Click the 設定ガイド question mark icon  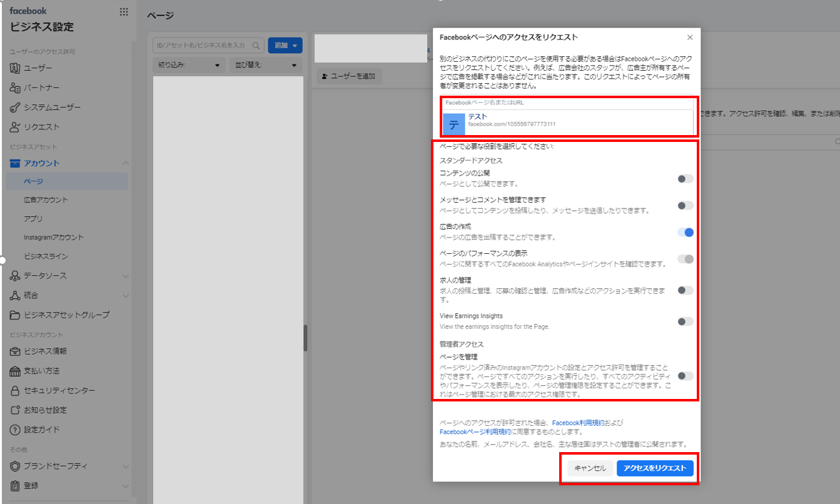coord(16,430)
